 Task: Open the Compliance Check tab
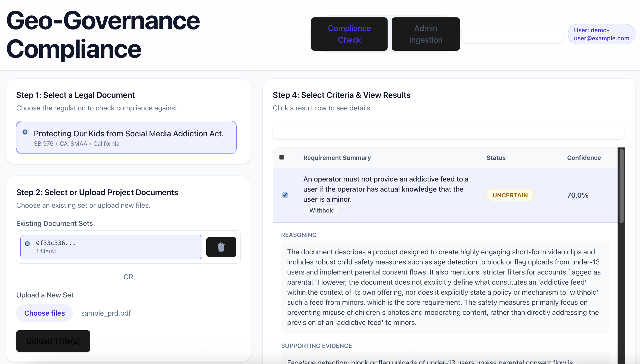pos(349,34)
